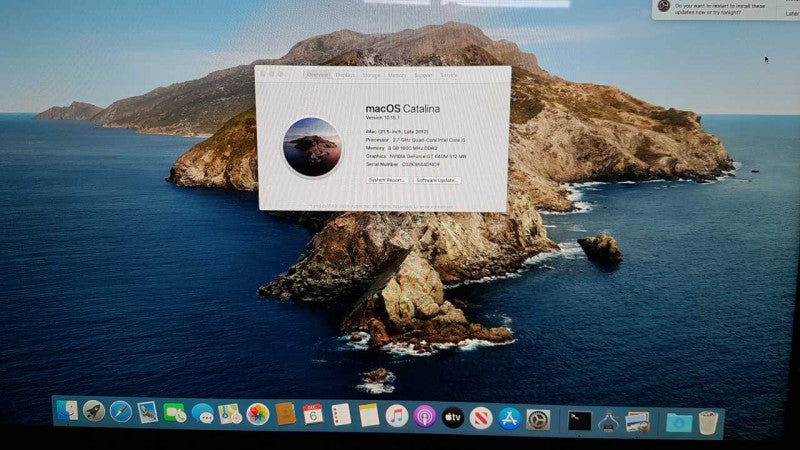This screenshot has width=800, height=450.
Task: Click the restart updates notification banner
Action: (726, 9)
